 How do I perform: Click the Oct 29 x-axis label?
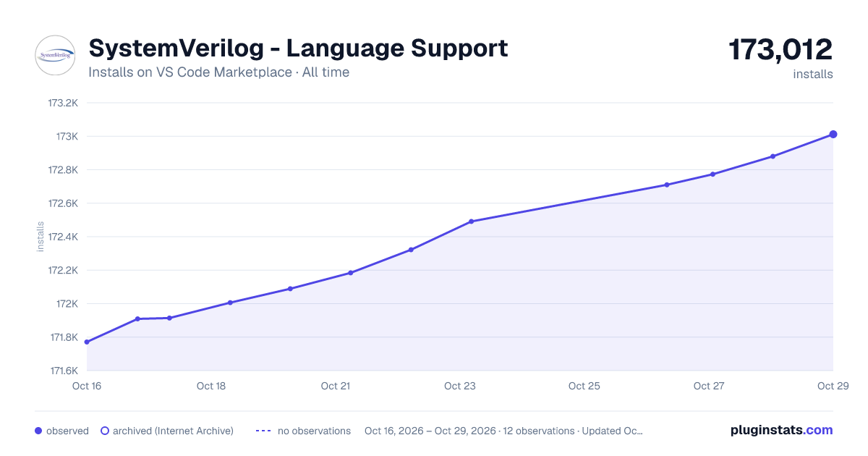pos(832,386)
